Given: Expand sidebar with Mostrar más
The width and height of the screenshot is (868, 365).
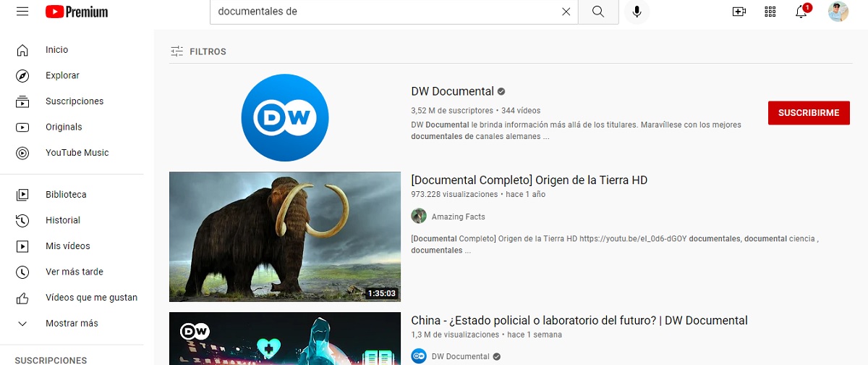Looking at the screenshot, I should pos(72,323).
